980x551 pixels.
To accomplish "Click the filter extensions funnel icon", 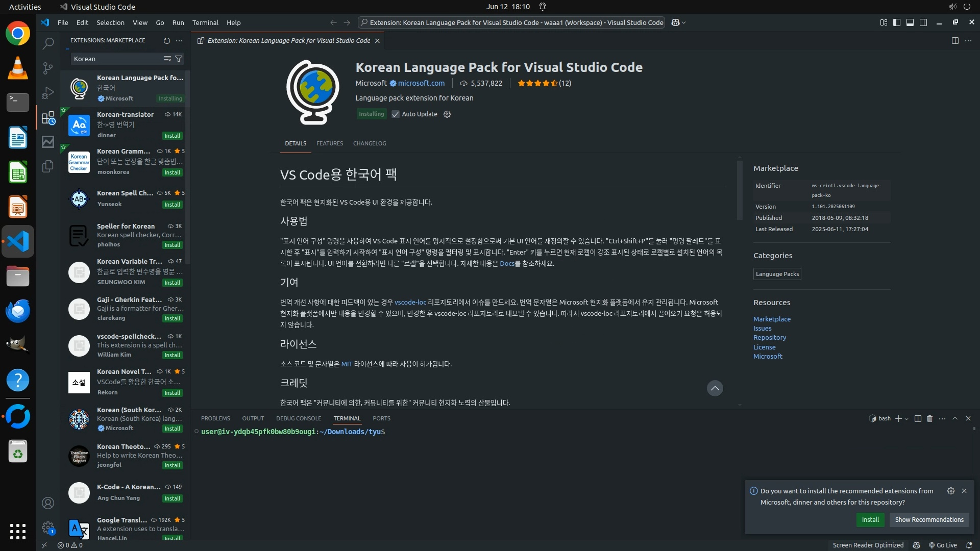I will click(x=179, y=59).
